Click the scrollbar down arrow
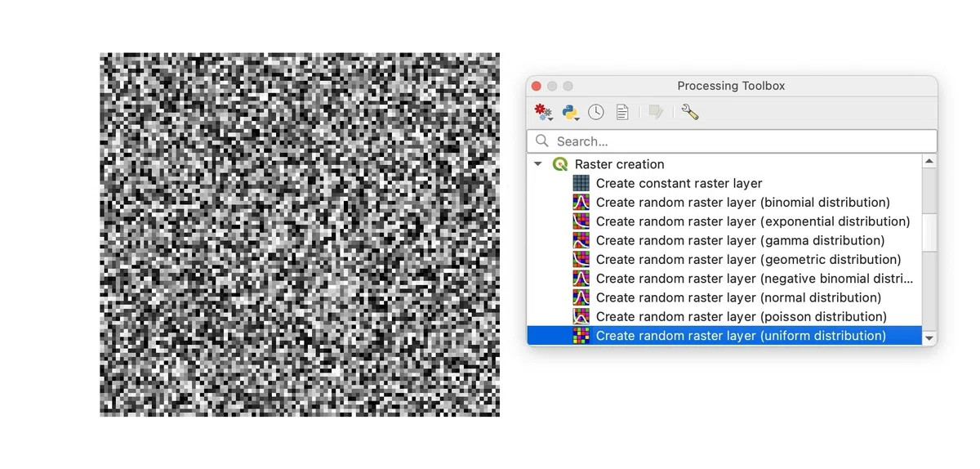Viewport: 980px width, 469px height. (929, 337)
